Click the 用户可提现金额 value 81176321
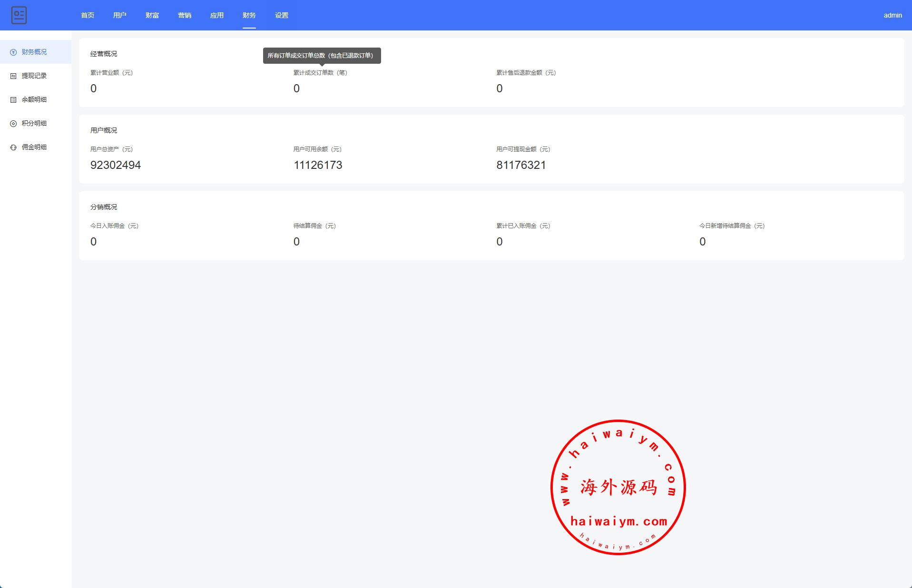The image size is (912, 588). (521, 165)
